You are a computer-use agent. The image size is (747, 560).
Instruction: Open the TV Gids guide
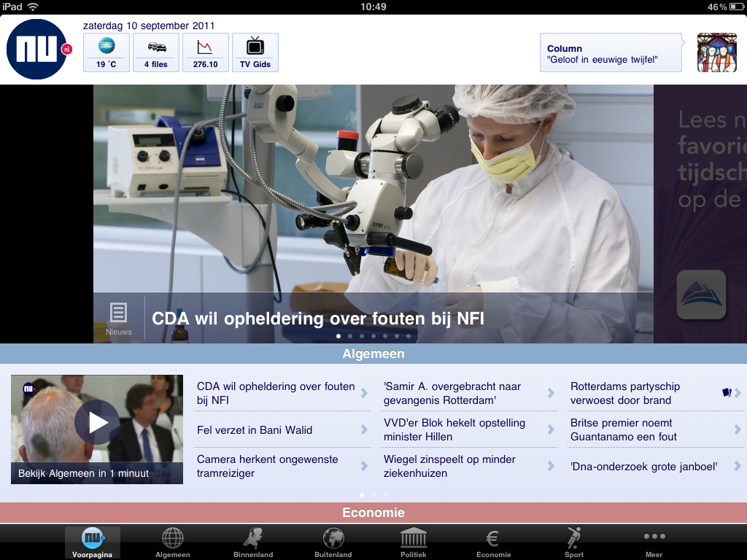tap(255, 52)
